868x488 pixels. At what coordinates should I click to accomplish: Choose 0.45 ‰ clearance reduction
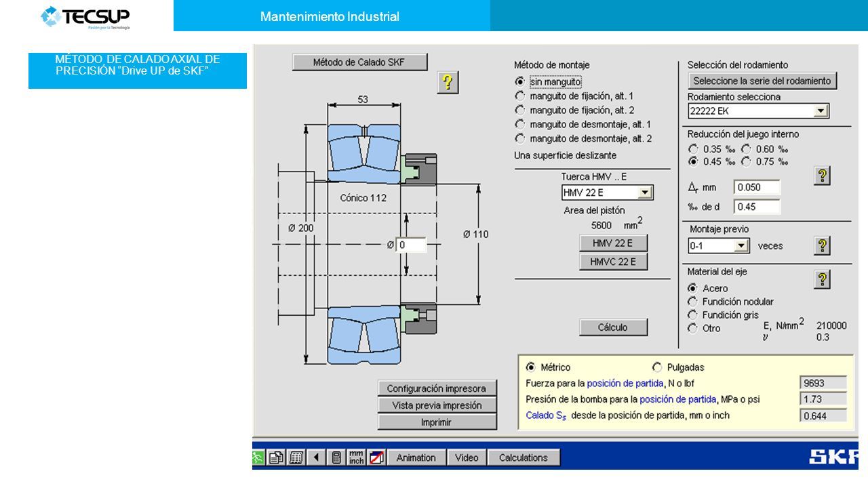[693, 161]
